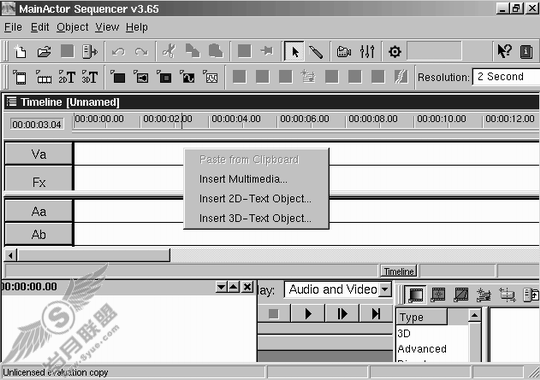The image size is (540, 380).
Task: Insert 3D text via toolbar icon
Action: 90,77
